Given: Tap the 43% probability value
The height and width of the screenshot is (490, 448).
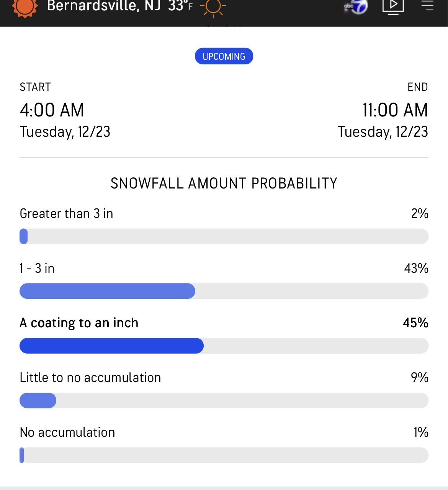Looking at the screenshot, I should click(x=416, y=268).
